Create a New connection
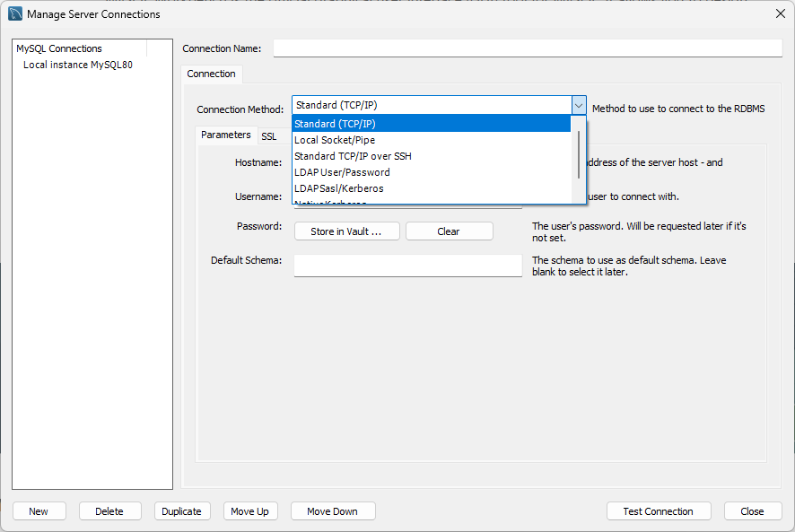Image resolution: width=795 pixels, height=532 pixels. tap(39, 511)
